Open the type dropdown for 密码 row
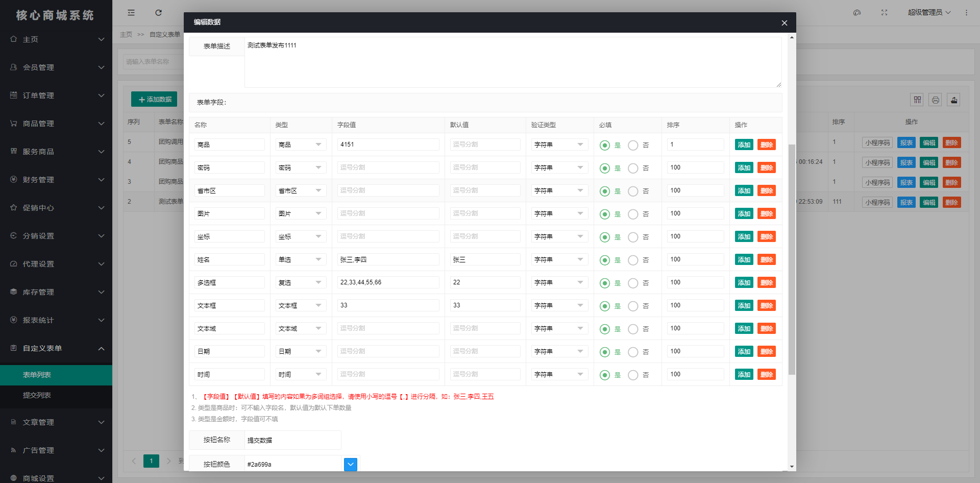 [x=301, y=167]
